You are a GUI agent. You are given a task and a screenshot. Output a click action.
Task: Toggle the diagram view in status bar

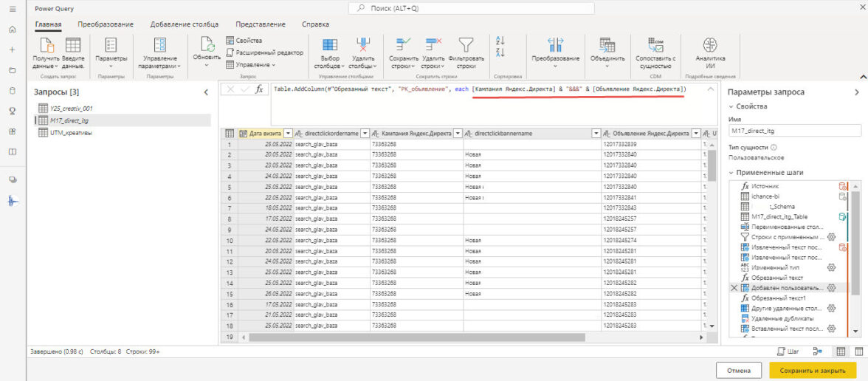tap(817, 351)
